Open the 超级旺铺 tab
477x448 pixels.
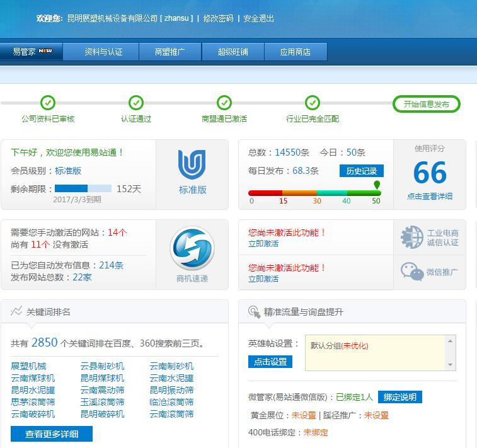click(x=233, y=52)
